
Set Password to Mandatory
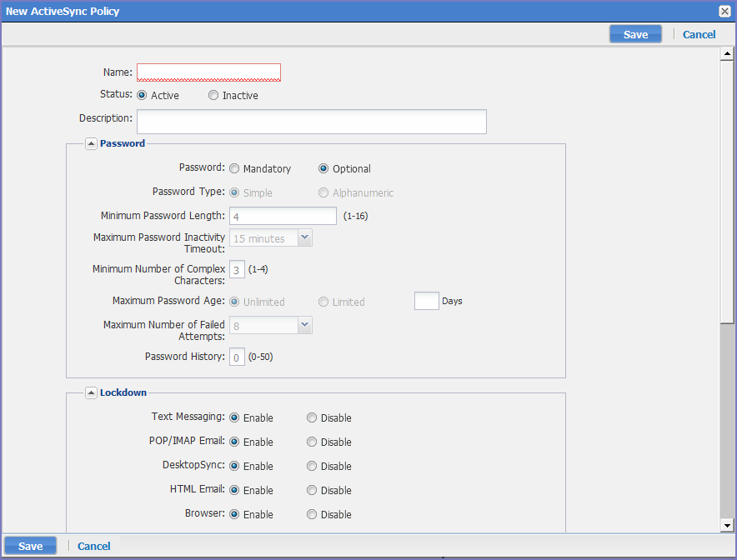click(234, 168)
